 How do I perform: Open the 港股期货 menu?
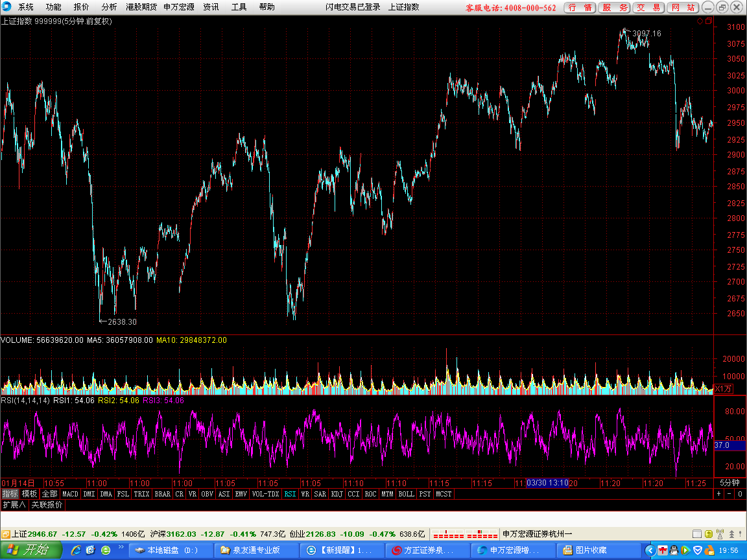(x=141, y=7)
